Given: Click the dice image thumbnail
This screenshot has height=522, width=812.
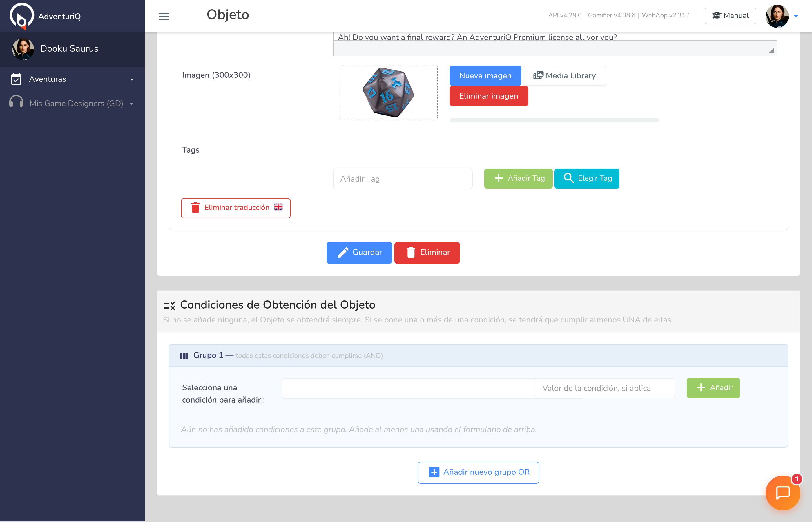Looking at the screenshot, I should [388, 93].
